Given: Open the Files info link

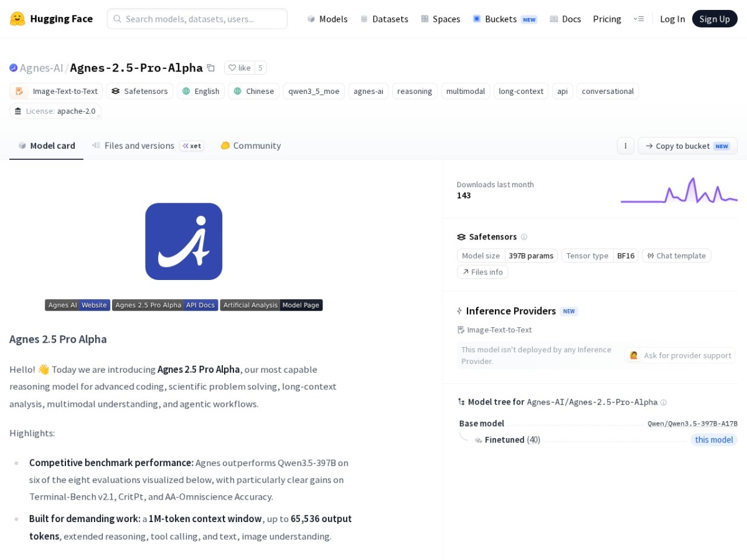Looking at the screenshot, I should (x=482, y=272).
